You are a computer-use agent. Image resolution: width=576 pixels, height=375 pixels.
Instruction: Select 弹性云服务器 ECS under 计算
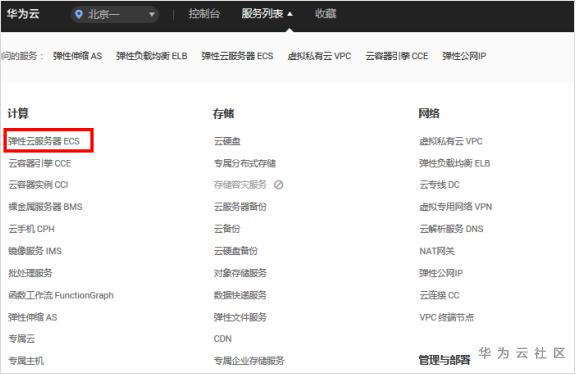click(x=44, y=141)
